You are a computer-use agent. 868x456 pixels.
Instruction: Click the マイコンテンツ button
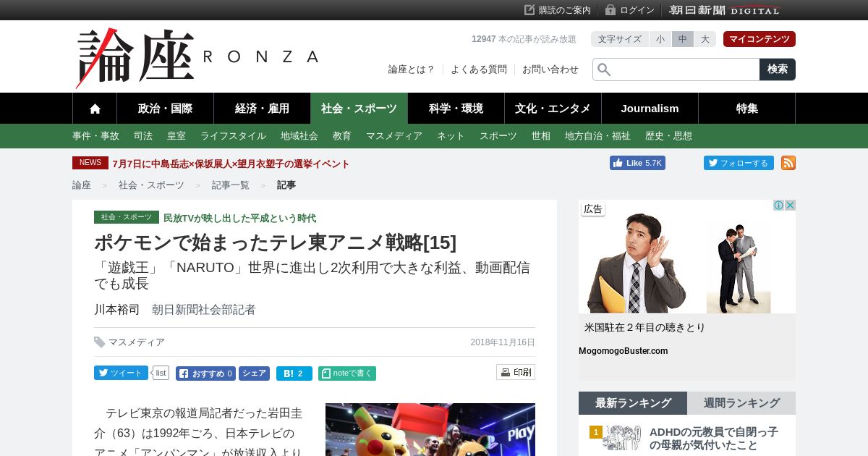[759, 39]
